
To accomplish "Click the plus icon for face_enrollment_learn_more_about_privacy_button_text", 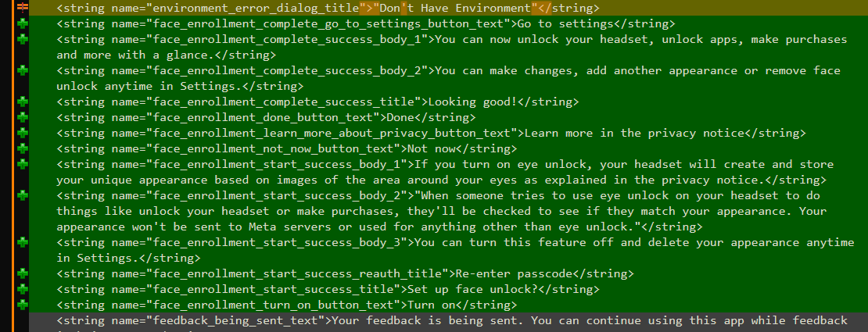I will coord(23,133).
